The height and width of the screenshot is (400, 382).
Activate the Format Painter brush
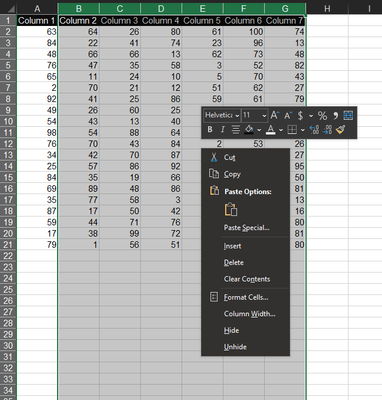(x=340, y=129)
